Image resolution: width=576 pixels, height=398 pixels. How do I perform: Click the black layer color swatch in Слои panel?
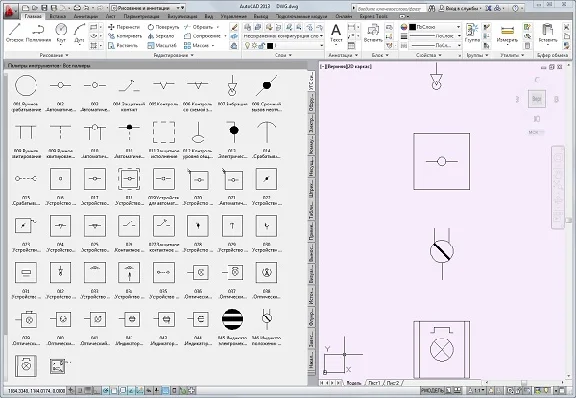(x=270, y=45)
